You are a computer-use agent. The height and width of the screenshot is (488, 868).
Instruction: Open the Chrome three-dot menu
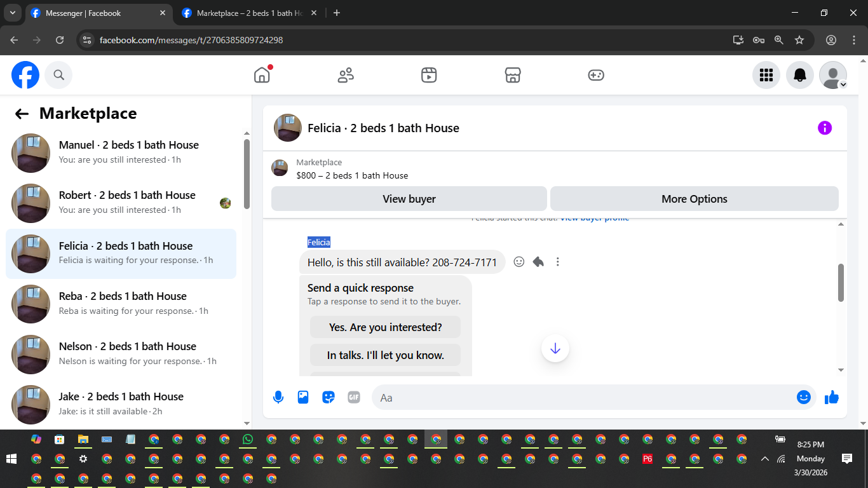click(853, 40)
